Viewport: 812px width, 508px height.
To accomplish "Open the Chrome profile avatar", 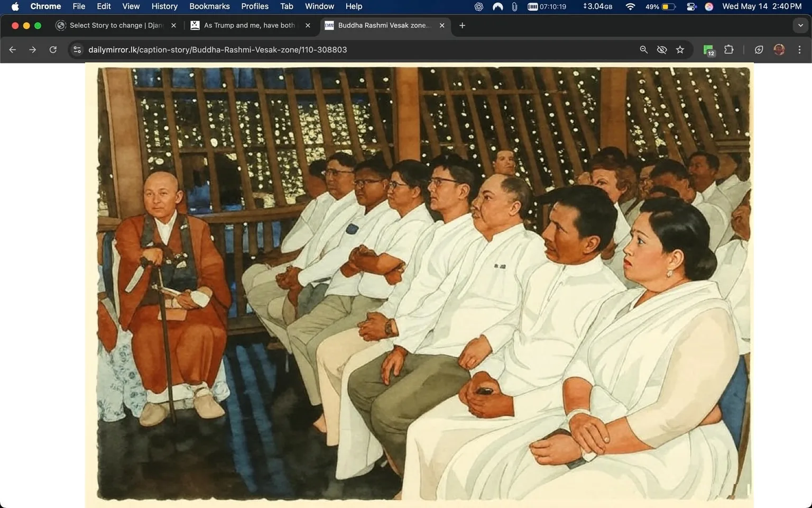I will click(x=779, y=50).
